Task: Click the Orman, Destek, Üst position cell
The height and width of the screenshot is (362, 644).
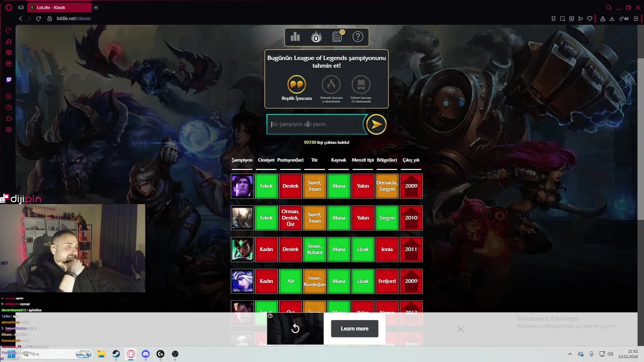Action: [x=290, y=218]
